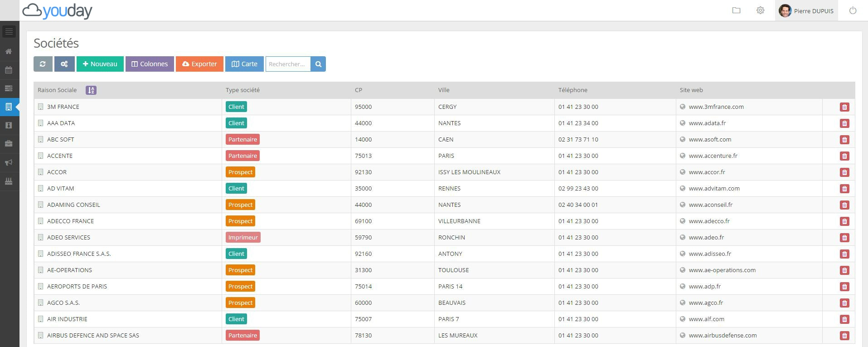
Task: Delete the AAA DATA row
Action: click(844, 123)
